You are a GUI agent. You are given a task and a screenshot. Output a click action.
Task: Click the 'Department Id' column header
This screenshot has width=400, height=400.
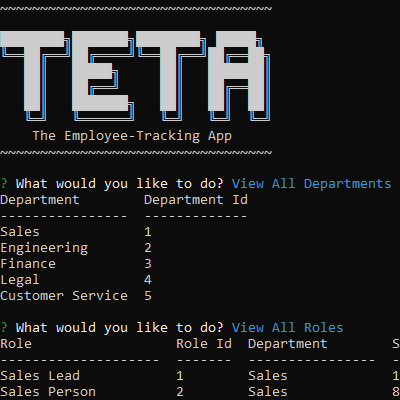(196, 200)
